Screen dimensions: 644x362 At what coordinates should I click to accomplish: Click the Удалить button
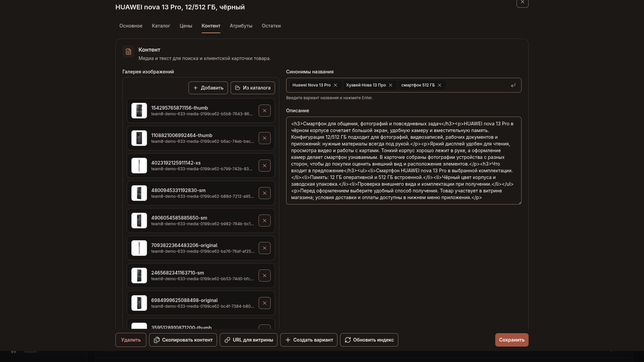tap(131, 340)
